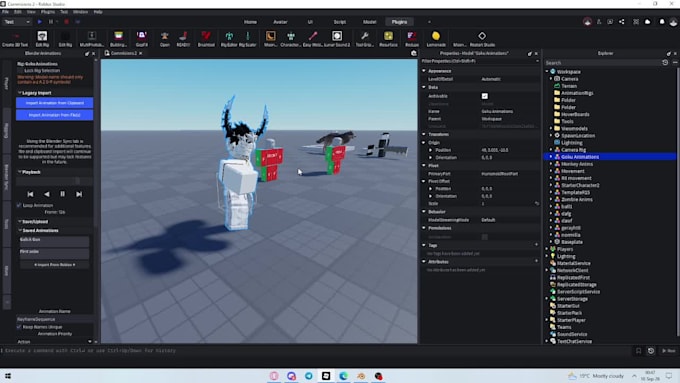
Task: Start the blue Play test button
Action: pyautogui.click(x=39, y=22)
